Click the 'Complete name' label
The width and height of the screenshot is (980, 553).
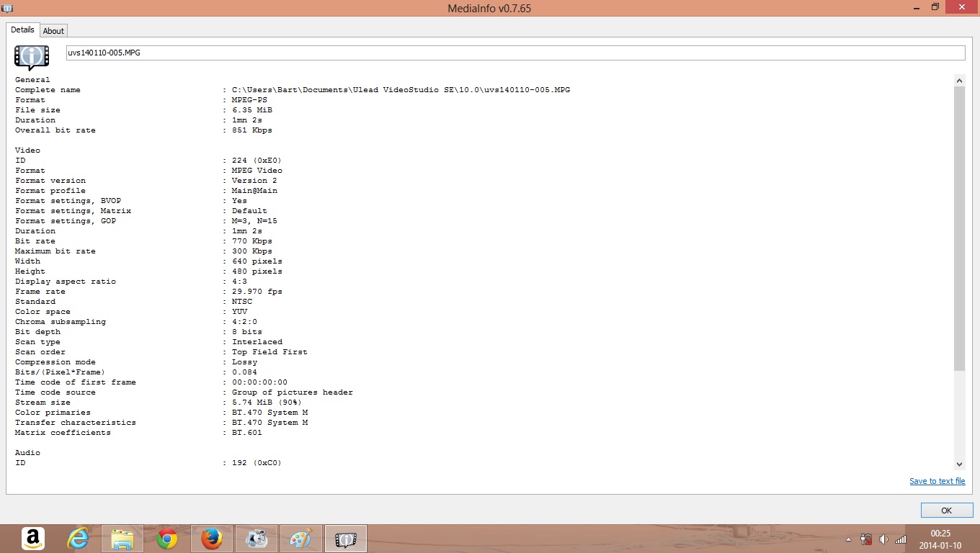(48, 90)
